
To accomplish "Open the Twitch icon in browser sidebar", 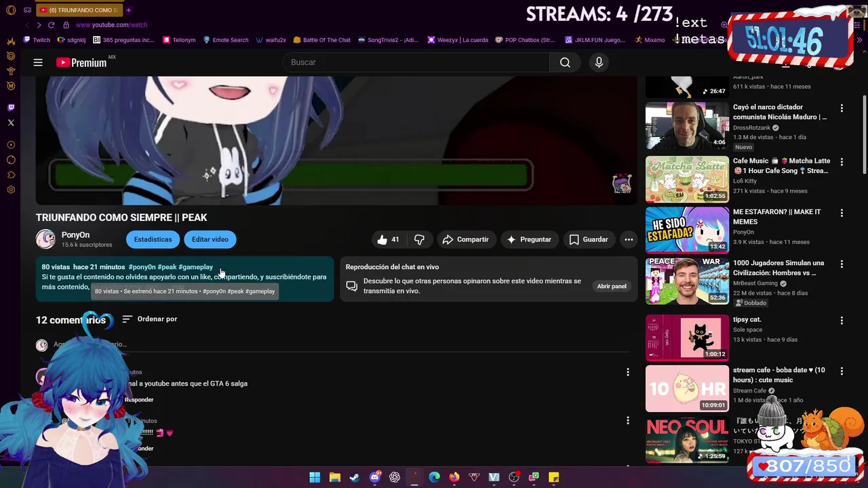I will click(11, 108).
